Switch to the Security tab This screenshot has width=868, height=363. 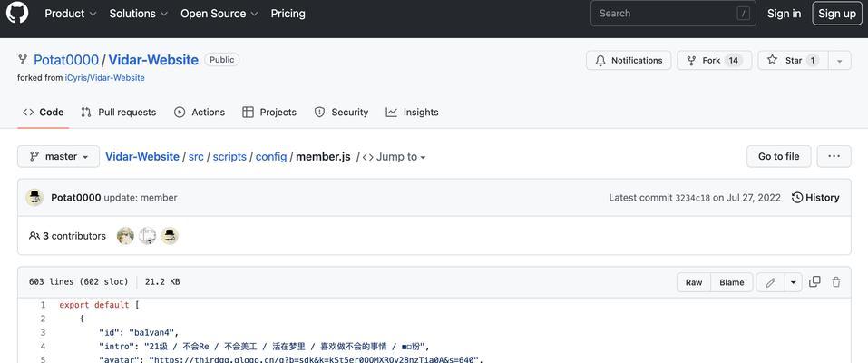(341, 112)
